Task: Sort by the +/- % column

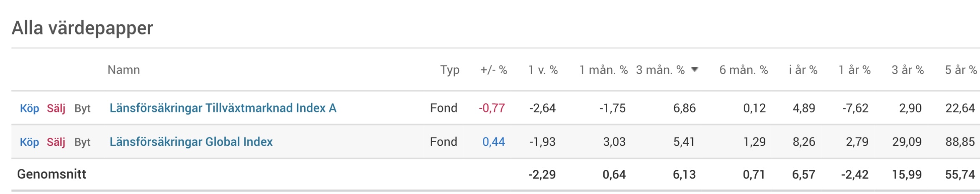Action: [x=493, y=70]
